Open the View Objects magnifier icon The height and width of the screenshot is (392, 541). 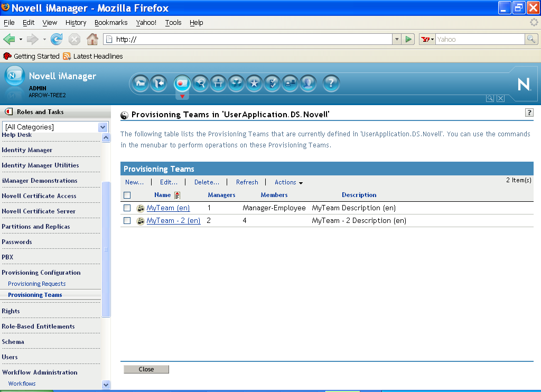pyautogui.click(x=200, y=83)
